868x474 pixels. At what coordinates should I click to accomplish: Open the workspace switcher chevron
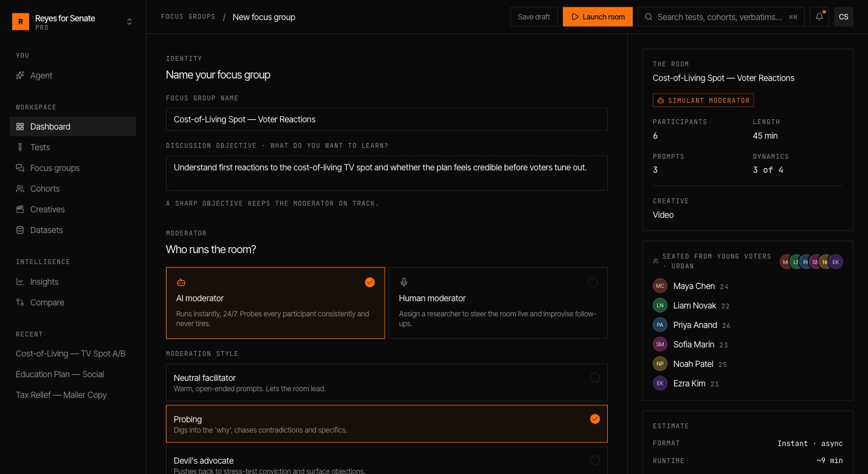point(129,22)
